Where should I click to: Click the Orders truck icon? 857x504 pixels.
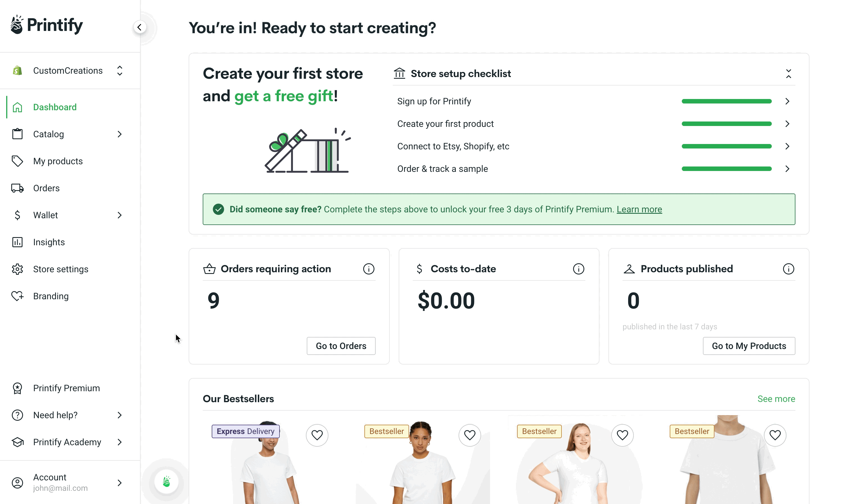coord(17,188)
